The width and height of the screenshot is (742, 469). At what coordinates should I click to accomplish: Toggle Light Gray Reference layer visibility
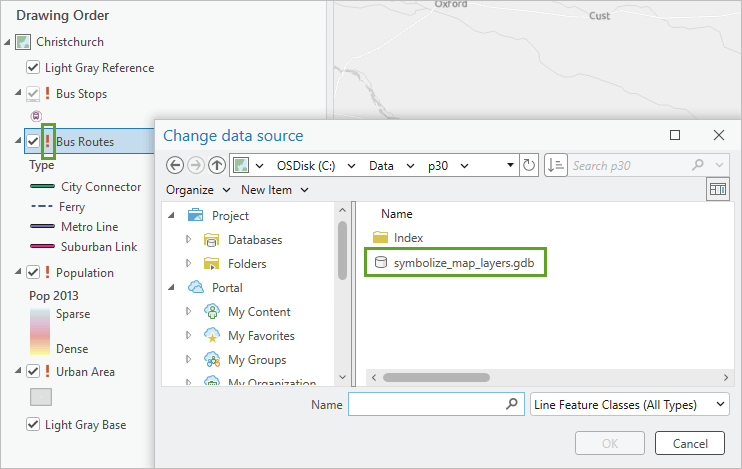click(33, 67)
